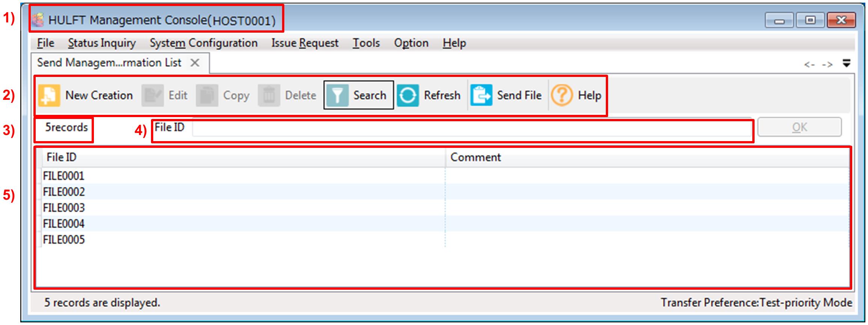Sort by the Comment column header

tap(475, 157)
